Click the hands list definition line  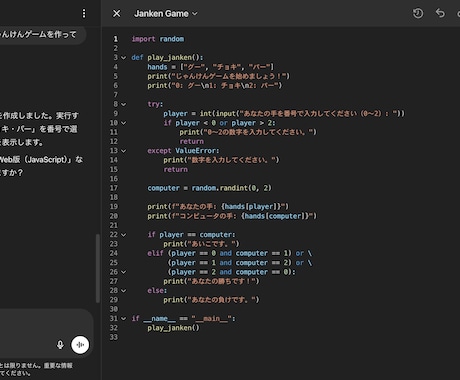210,67
